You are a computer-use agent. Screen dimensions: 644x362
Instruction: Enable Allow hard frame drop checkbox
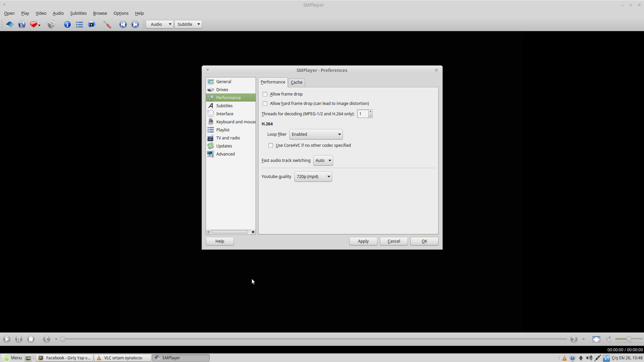pyautogui.click(x=265, y=104)
